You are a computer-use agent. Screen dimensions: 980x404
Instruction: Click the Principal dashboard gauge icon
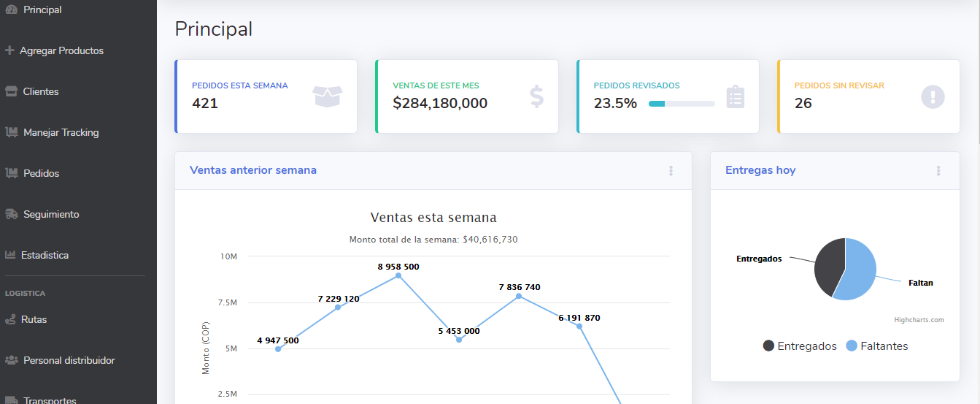click(x=10, y=9)
